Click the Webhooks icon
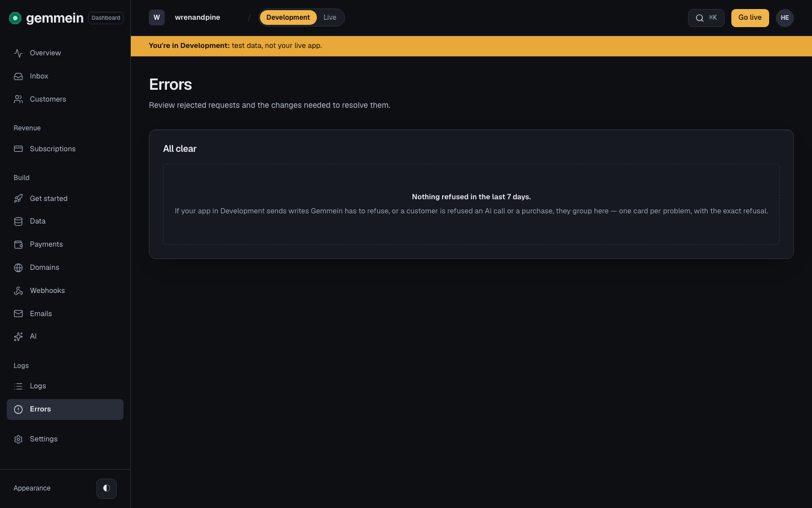The image size is (812, 508). [19, 291]
